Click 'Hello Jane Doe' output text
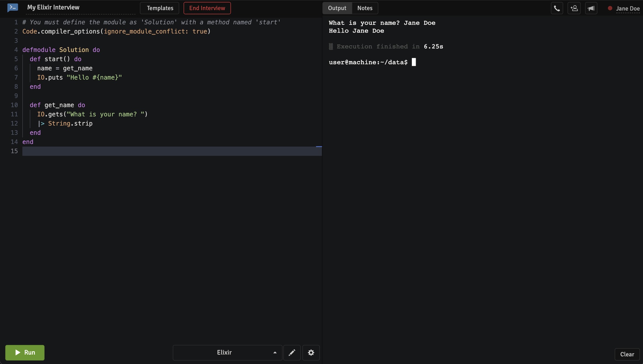 point(356,31)
